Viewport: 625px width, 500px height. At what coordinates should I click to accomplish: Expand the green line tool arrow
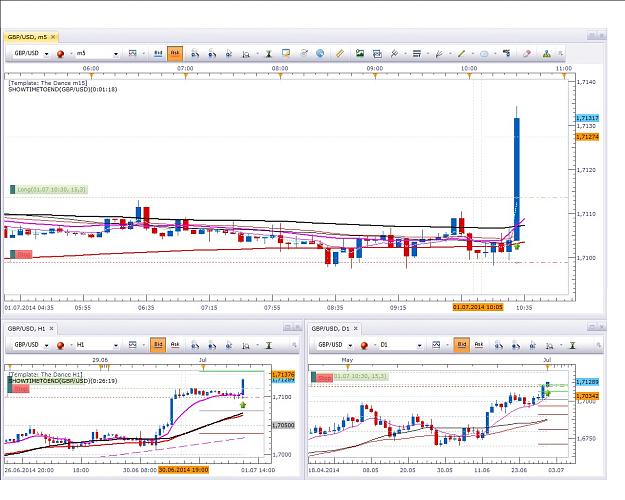472,54
